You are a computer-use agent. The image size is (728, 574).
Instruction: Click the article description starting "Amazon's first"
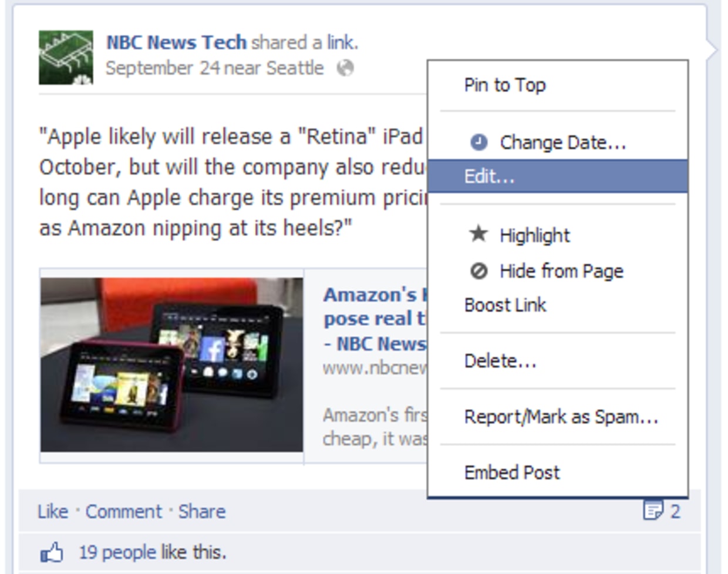375,427
